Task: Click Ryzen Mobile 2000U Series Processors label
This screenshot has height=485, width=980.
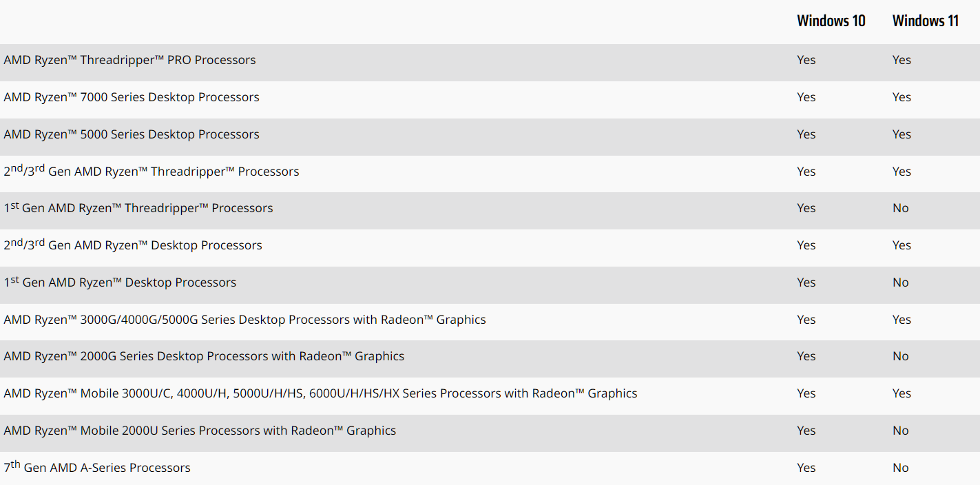Action: pyautogui.click(x=200, y=431)
